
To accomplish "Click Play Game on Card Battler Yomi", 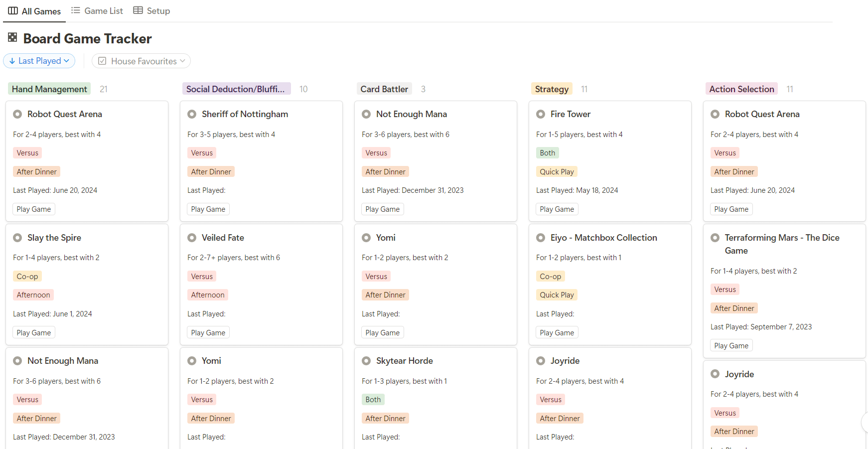I will click(383, 332).
